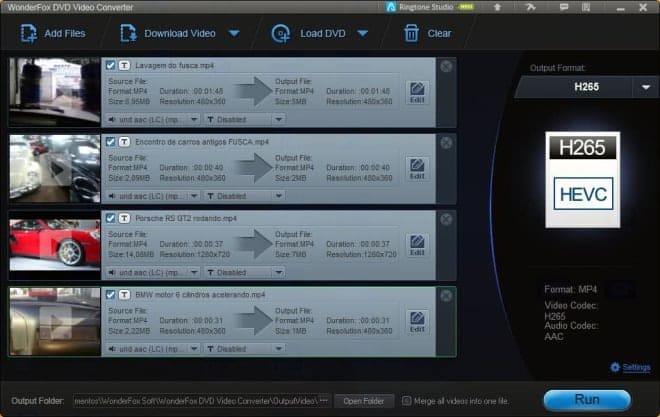Remove Porsche RS GT2 rodando.mp4 from list
The image size is (660, 417).
pos(446,219)
